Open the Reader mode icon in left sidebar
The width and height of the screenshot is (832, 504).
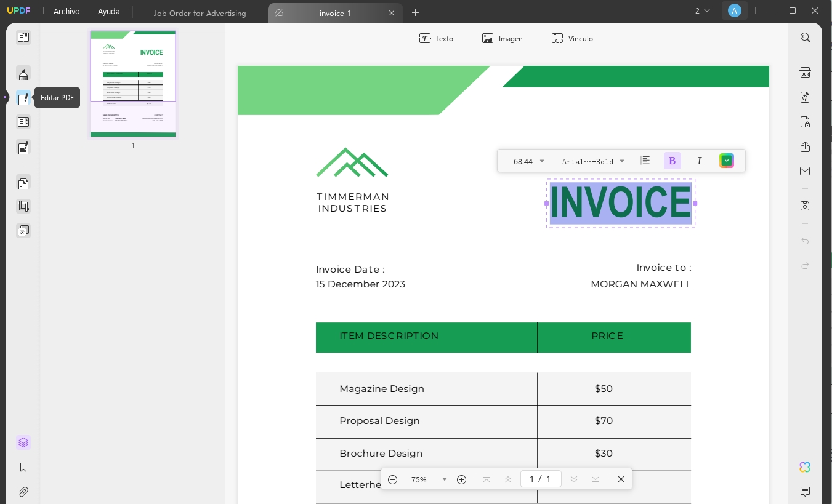(23, 38)
